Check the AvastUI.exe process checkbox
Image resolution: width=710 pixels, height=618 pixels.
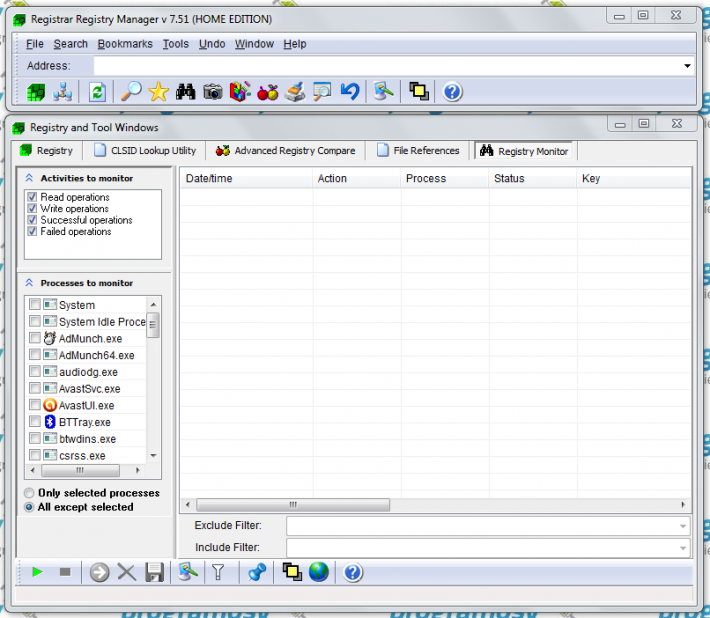tap(35, 405)
